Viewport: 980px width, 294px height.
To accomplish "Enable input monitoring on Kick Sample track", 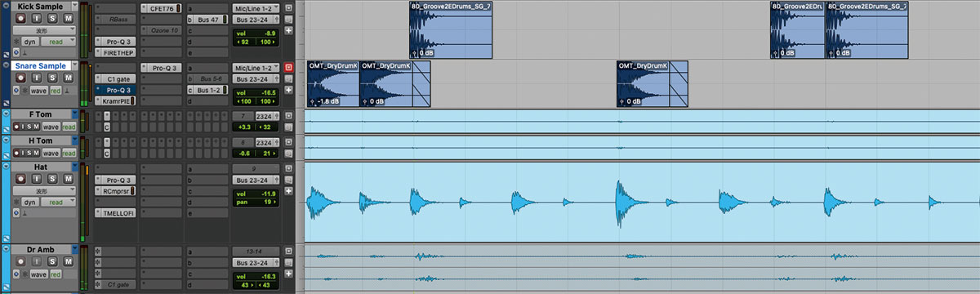I will click(37, 18).
